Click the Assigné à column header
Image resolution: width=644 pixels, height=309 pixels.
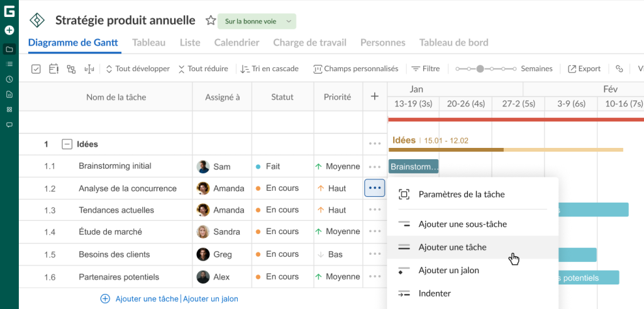[x=222, y=97]
